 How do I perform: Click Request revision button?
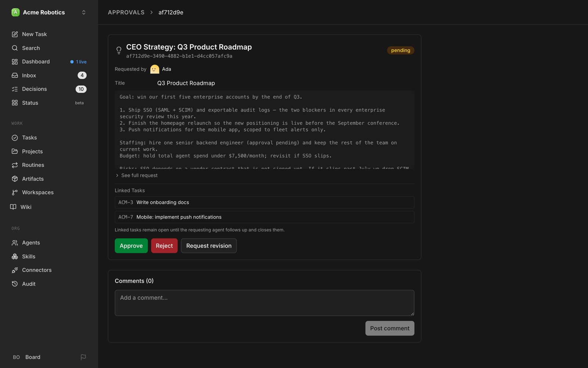tap(209, 246)
